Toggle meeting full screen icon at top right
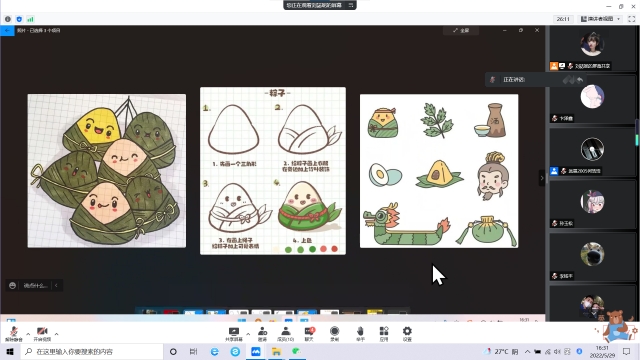 pos(631,19)
